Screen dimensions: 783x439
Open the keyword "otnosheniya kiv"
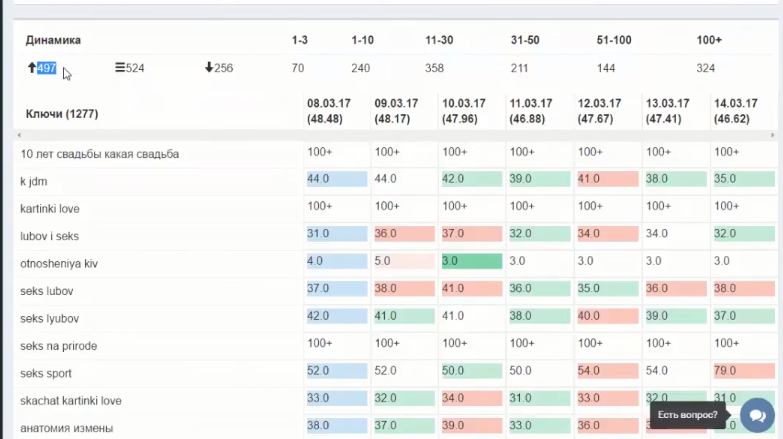pyautogui.click(x=60, y=264)
